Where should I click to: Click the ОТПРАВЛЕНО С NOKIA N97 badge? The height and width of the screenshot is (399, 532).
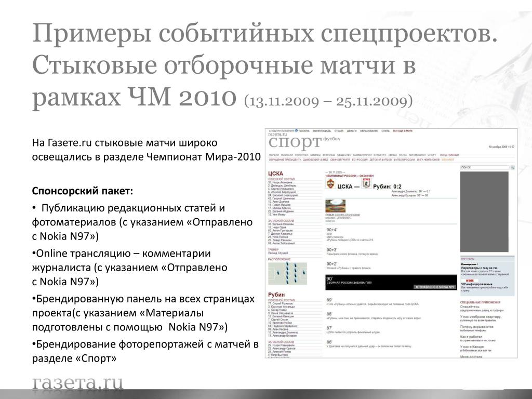[x=435, y=287]
